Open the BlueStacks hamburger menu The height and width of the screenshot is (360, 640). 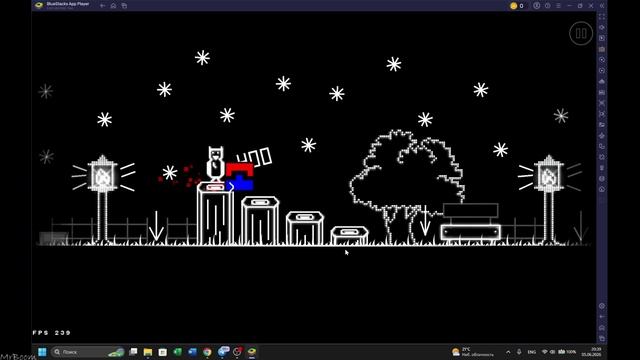(558, 6)
